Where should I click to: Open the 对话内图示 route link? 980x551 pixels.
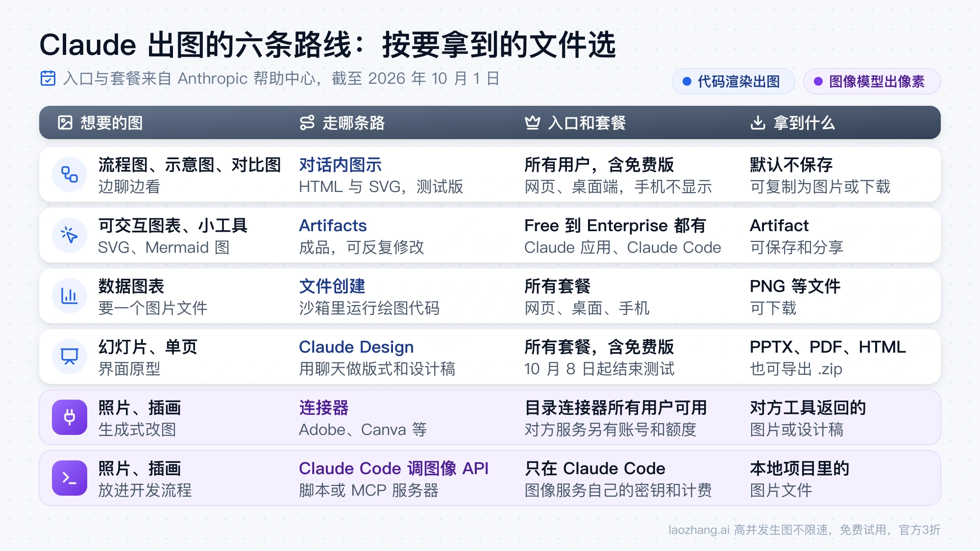(x=340, y=165)
